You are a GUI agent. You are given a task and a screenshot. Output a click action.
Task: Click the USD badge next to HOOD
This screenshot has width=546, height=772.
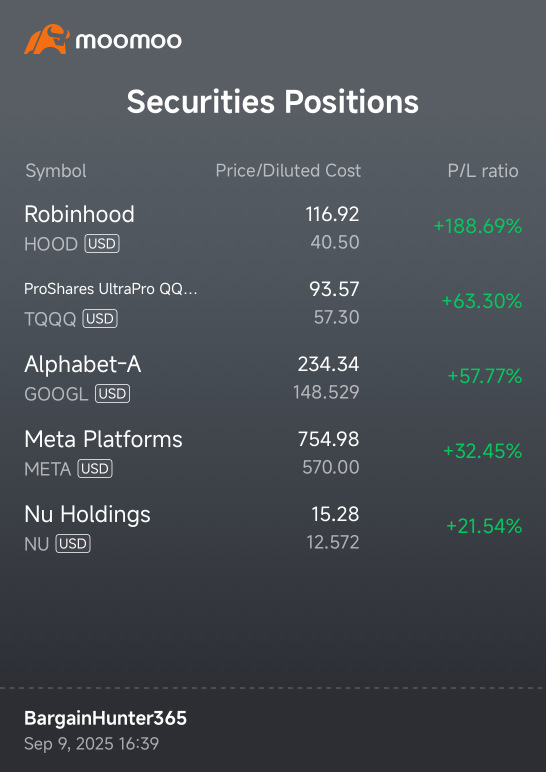(102, 244)
